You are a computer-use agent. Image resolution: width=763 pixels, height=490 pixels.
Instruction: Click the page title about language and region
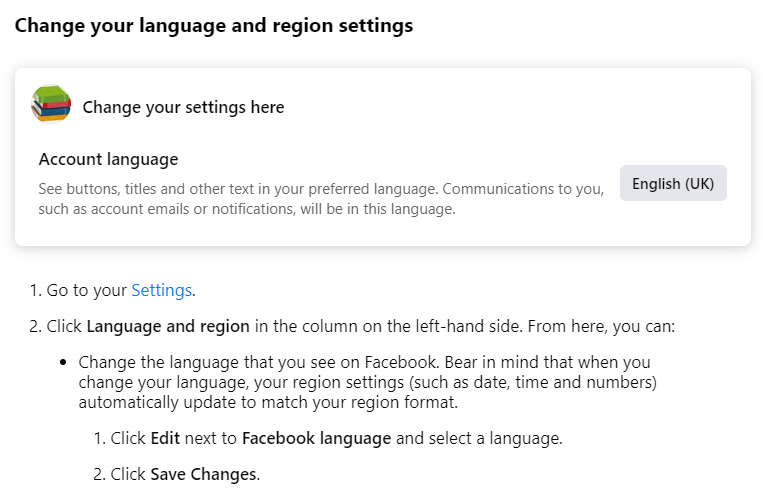pyautogui.click(x=213, y=26)
